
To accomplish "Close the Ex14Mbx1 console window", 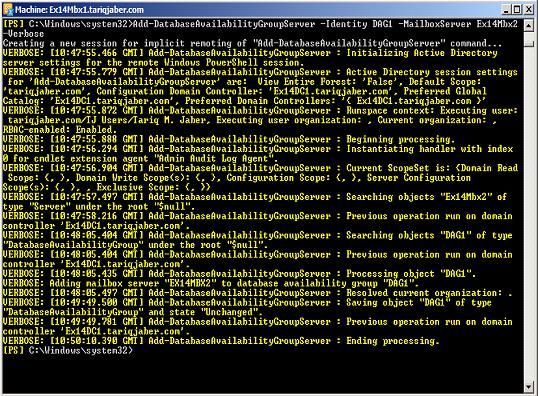I will (x=529, y=9).
